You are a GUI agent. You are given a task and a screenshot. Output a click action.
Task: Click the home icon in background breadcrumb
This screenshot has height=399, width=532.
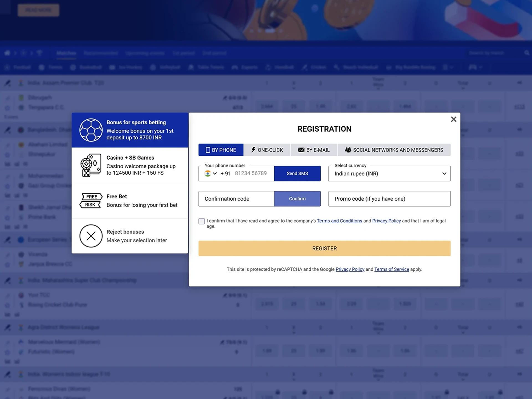(x=7, y=53)
